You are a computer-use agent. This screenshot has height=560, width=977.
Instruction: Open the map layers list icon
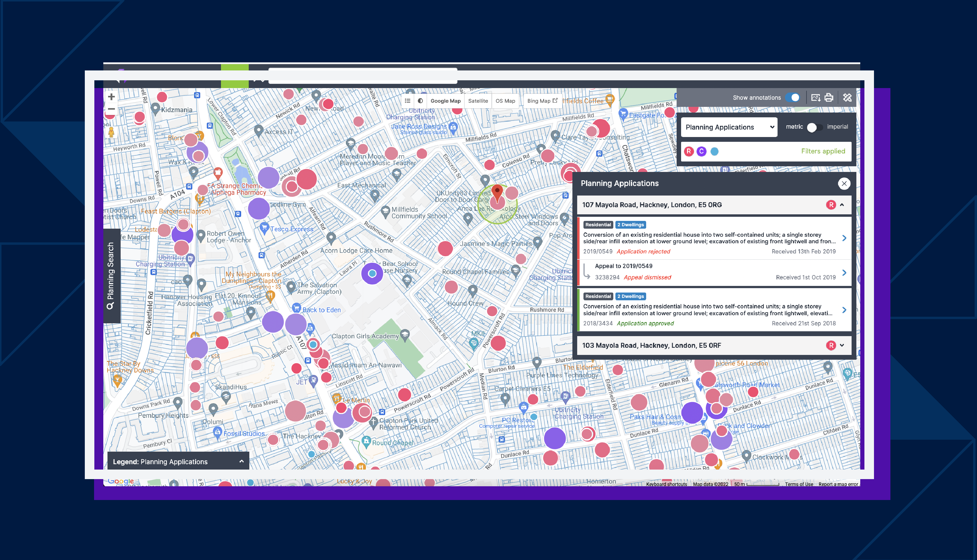[x=408, y=101]
